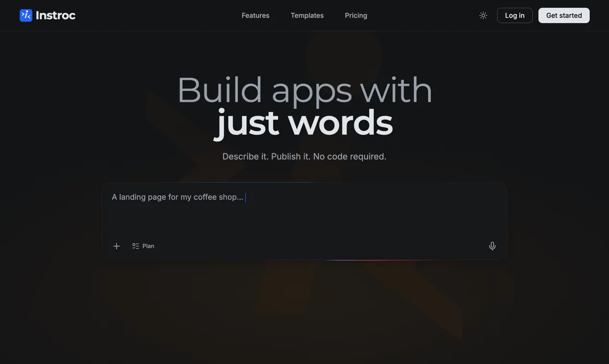Open the Templates nav link

(x=307, y=15)
